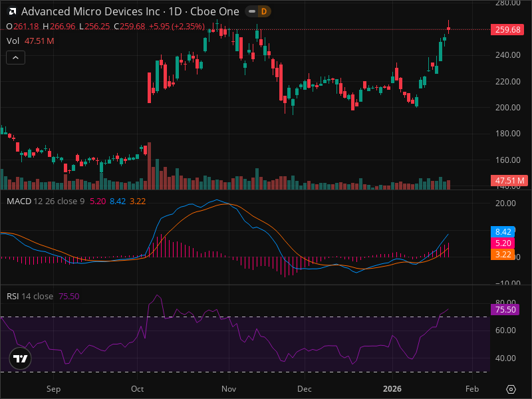Click the O261.18 open value in legend
The image size is (532, 399).
click(x=23, y=27)
